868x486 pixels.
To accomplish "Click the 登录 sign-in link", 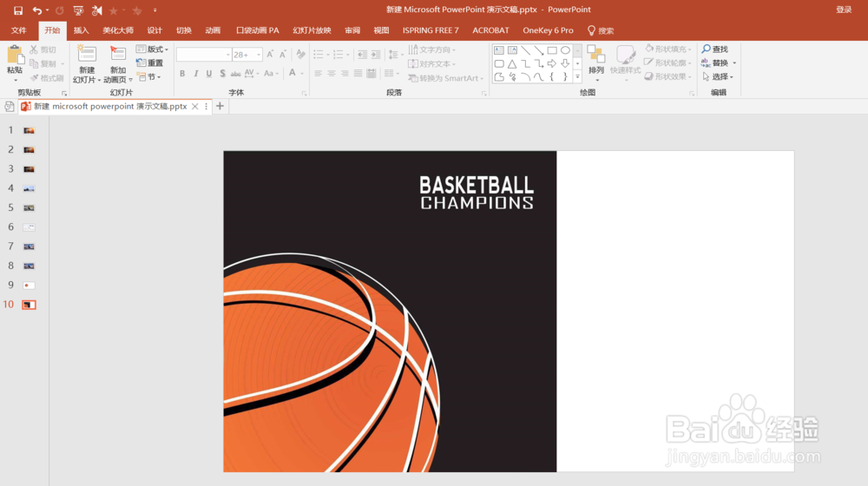I will [x=844, y=10].
